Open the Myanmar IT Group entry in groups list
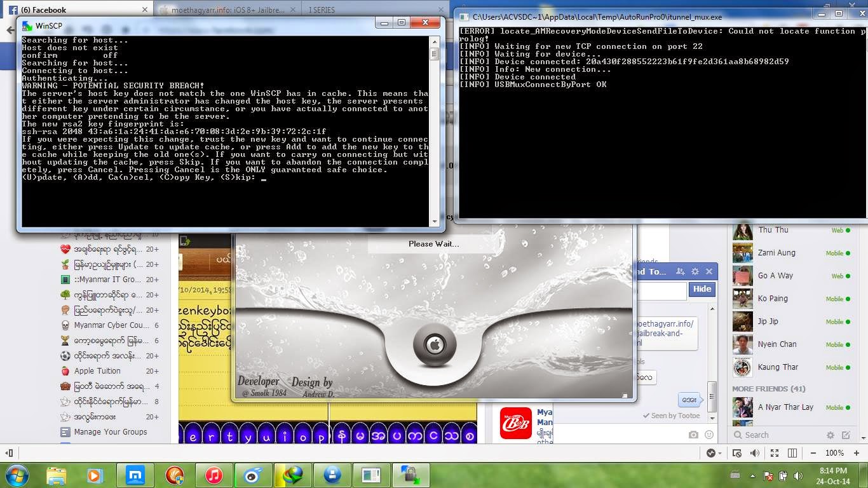Image resolution: width=868 pixels, height=488 pixels. pyautogui.click(x=109, y=280)
